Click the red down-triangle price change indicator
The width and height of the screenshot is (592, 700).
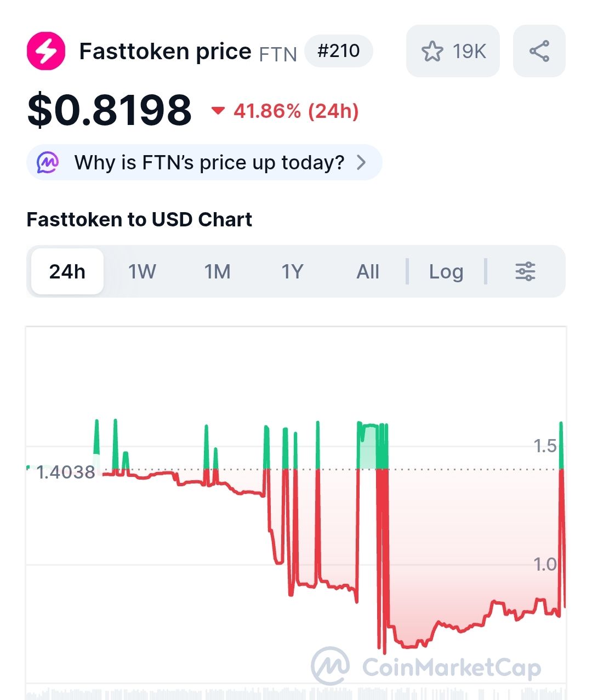click(x=218, y=111)
